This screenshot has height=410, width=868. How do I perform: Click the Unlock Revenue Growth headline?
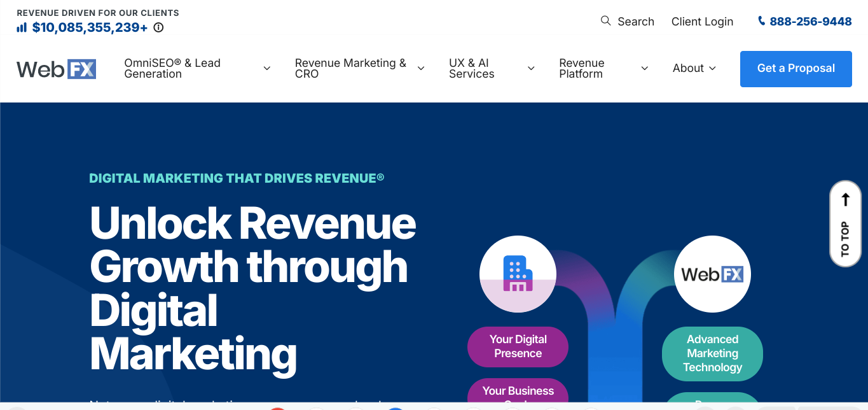tap(253, 288)
